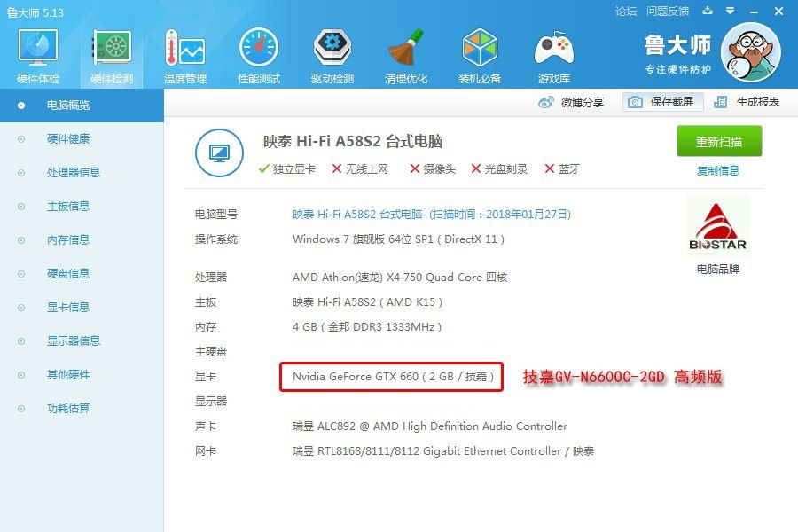Open 硬件体检 hardware checkup icon
798x532 pixels.
[38, 57]
